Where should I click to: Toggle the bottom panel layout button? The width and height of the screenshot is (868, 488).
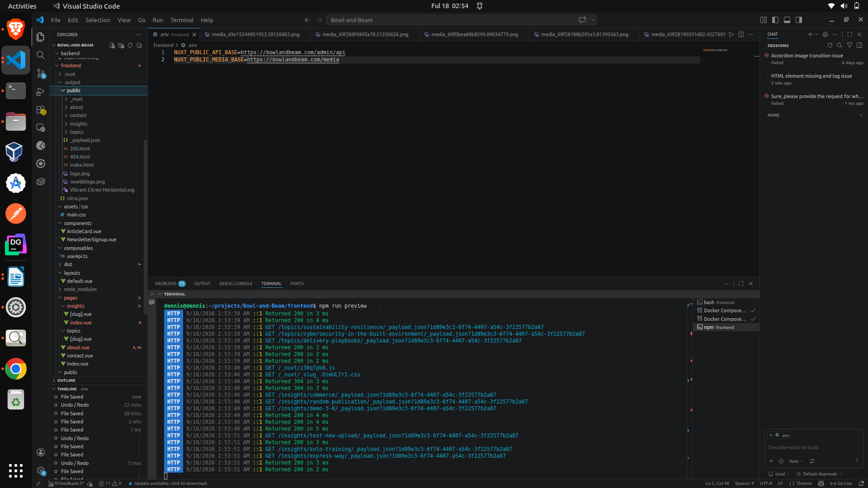click(787, 20)
